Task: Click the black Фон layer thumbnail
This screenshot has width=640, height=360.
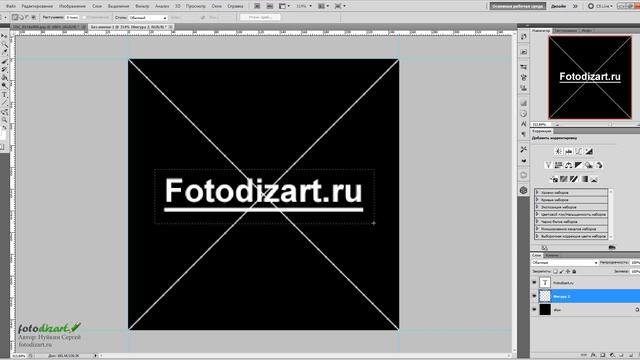Action: (545, 310)
